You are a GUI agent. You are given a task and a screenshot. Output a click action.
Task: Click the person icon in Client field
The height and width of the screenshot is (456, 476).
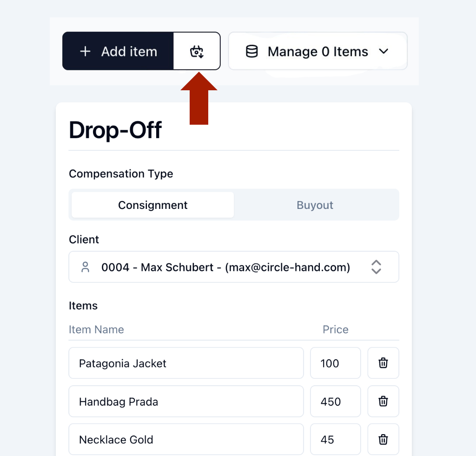pos(86,267)
